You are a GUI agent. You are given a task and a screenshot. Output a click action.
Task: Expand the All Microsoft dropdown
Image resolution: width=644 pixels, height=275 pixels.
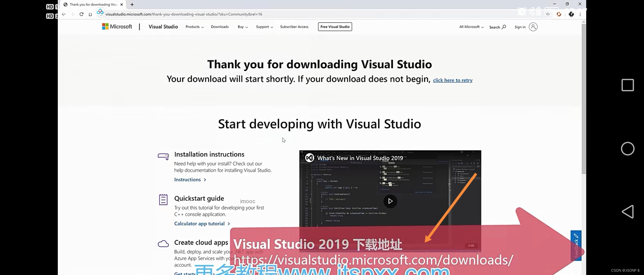click(471, 27)
